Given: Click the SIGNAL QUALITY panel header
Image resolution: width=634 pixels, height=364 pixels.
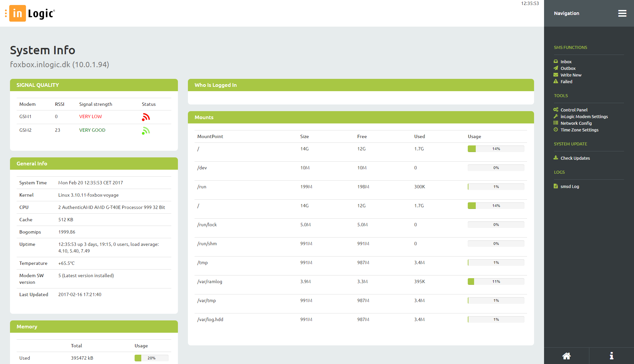Looking at the screenshot, I should [x=94, y=85].
